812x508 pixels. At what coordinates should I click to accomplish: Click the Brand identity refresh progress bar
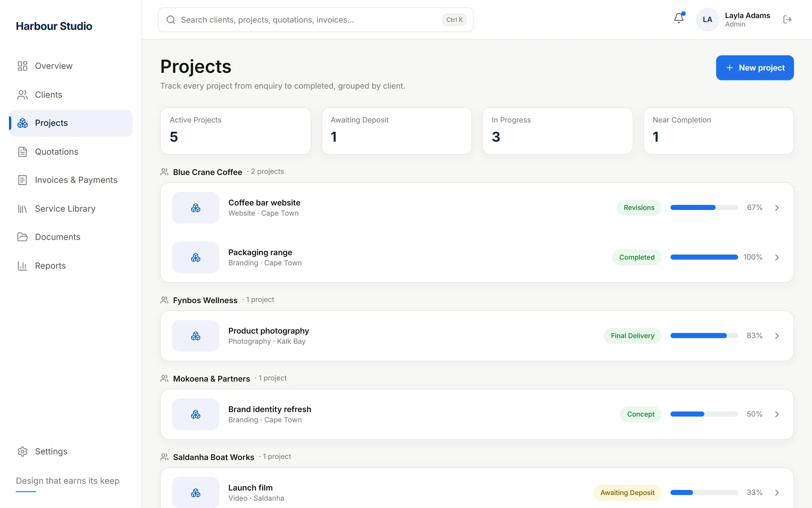pyautogui.click(x=704, y=414)
